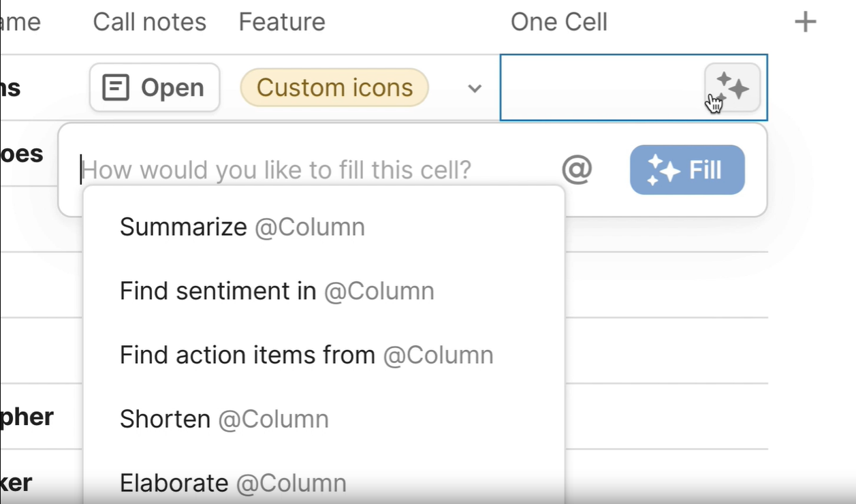This screenshot has height=504, width=856.
Task: Select the Custom icons tag
Action: (334, 88)
